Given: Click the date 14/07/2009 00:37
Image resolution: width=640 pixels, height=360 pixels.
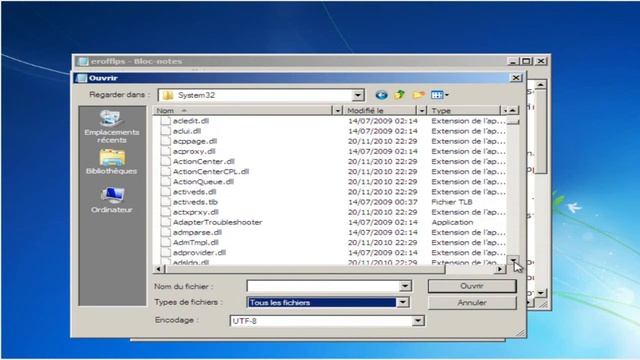Looking at the screenshot, I should coord(382,202).
